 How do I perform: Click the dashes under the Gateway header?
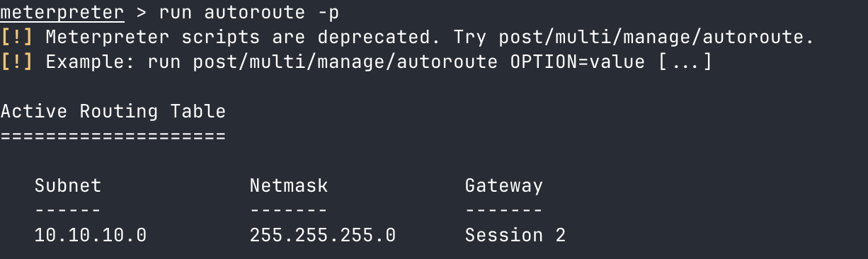click(x=503, y=210)
